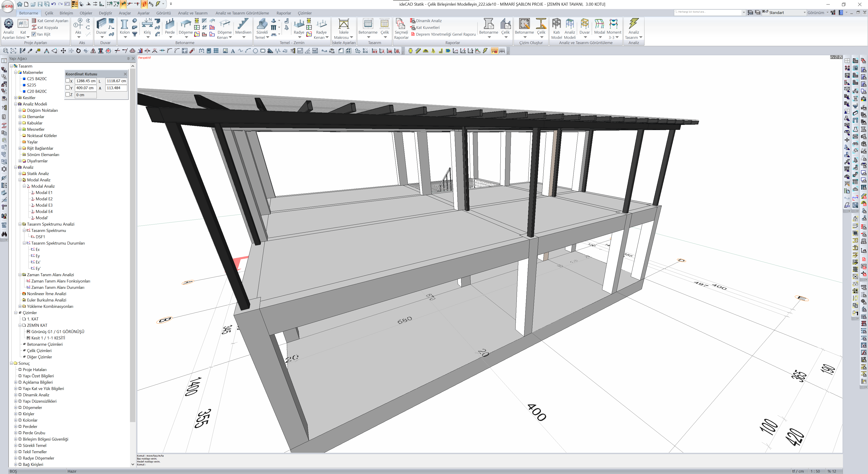Open the Perde shear wall tool
Viewport: 868px width, 474px height.
pyautogui.click(x=170, y=24)
